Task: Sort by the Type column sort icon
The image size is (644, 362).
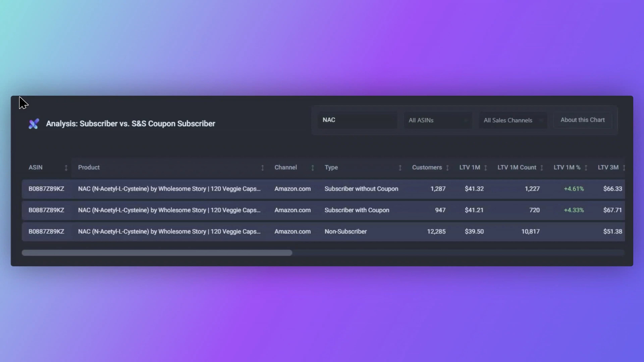Action: (400, 168)
